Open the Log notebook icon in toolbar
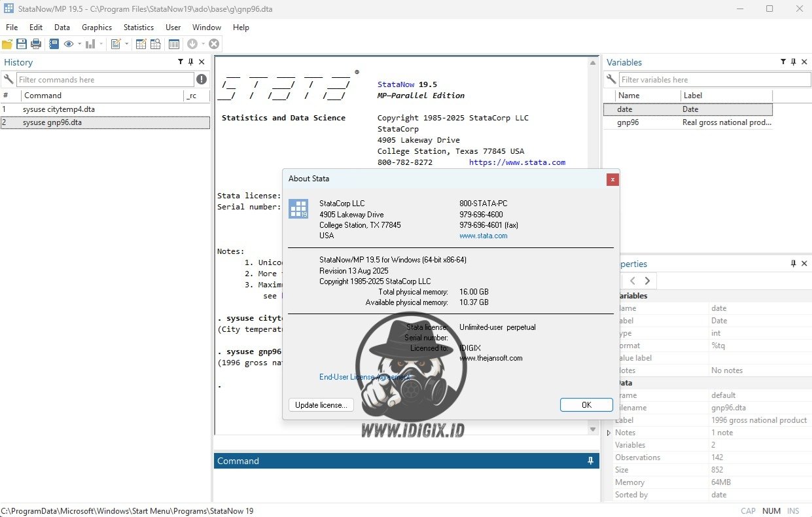The height and width of the screenshot is (517, 812). tap(54, 44)
